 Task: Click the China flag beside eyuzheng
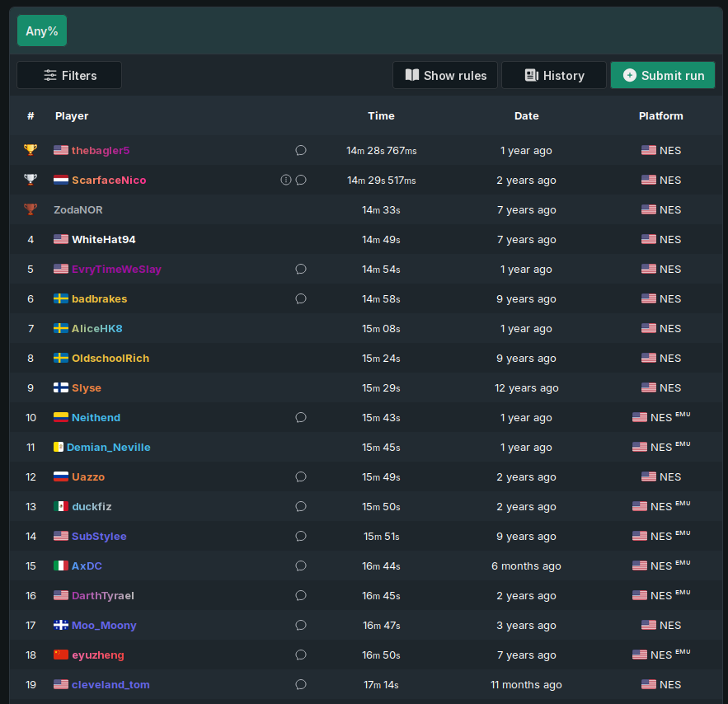(61, 655)
